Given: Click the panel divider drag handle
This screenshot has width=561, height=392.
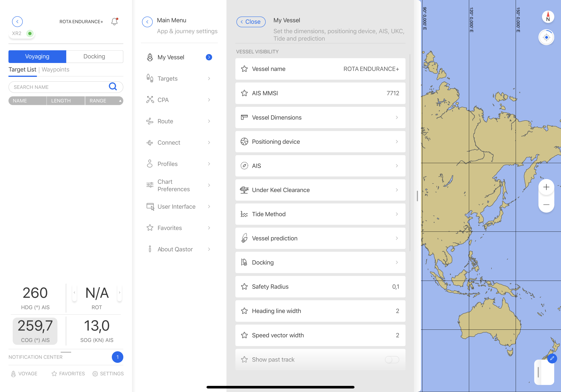Looking at the screenshot, I should pyautogui.click(x=417, y=196).
